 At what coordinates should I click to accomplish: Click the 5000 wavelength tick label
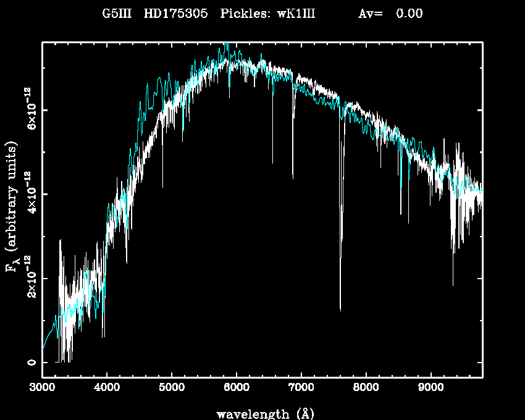[x=172, y=388]
